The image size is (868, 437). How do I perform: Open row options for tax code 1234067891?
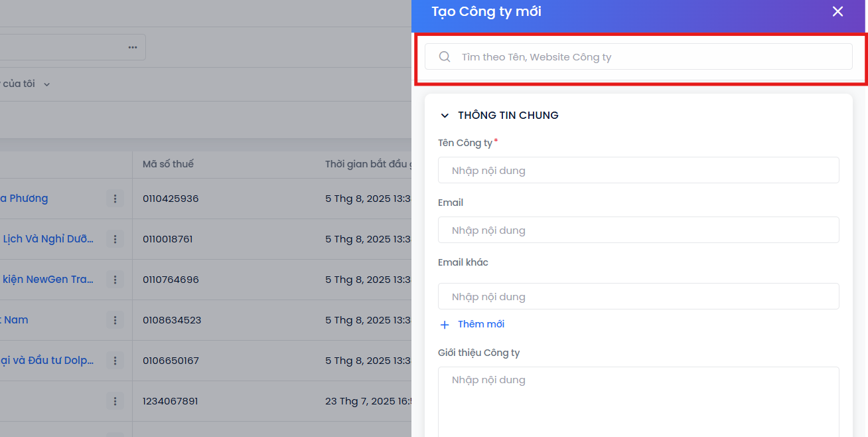tap(115, 401)
